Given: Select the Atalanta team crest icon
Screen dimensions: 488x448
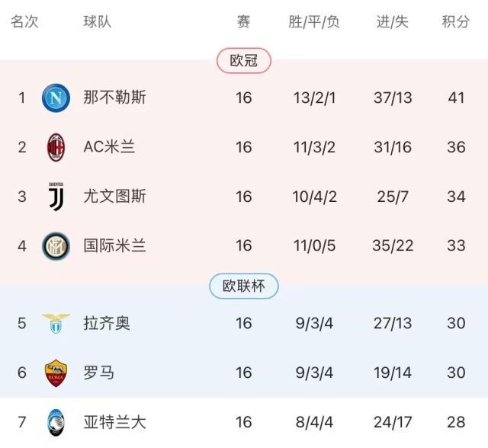Looking at the screenshot, I should (56, 422).
